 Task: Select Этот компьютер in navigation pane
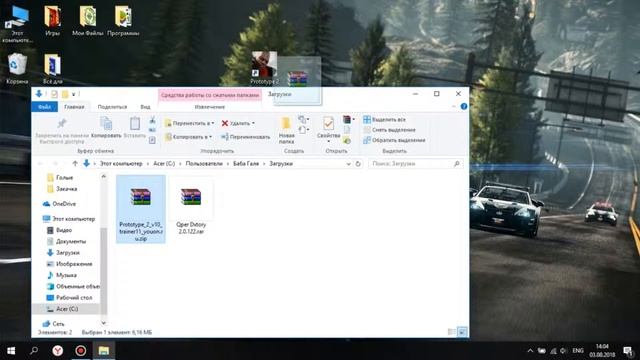69,219
